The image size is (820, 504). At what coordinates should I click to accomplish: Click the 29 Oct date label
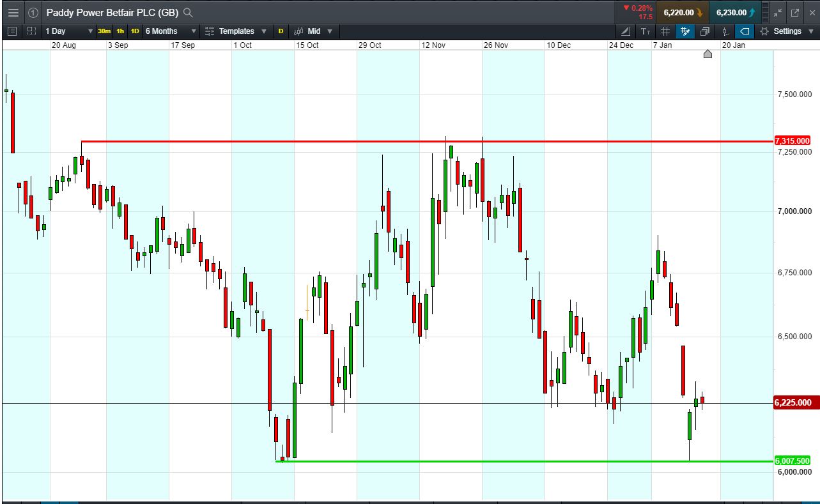(x=370, y=45)
